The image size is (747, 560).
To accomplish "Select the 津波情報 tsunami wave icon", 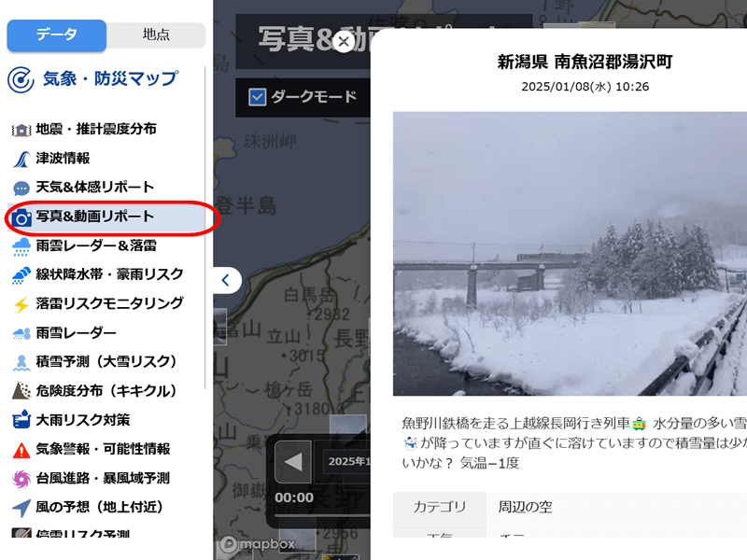I will click(21, 159).
